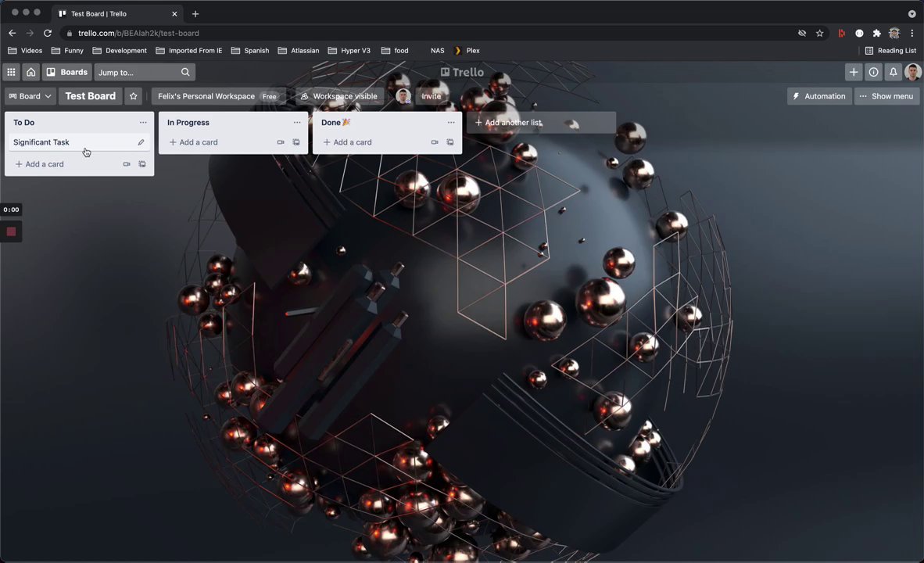924x563 pixels.
Task: Open Atlassian bookmark folder
Action: [x=298, y=51]
